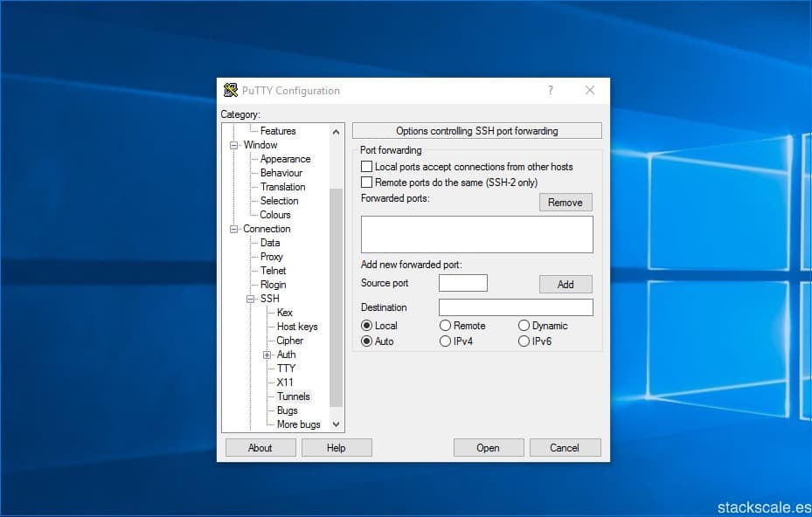The image size is (812, 517).
Task: Click Open to start session
Action: pyautogui.click(x=489, y=448)
